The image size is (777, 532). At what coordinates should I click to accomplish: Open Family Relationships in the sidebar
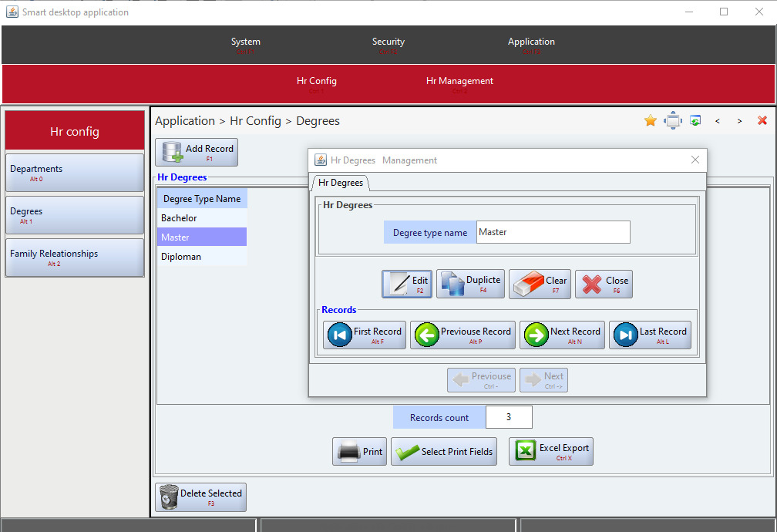pos(75,257)
